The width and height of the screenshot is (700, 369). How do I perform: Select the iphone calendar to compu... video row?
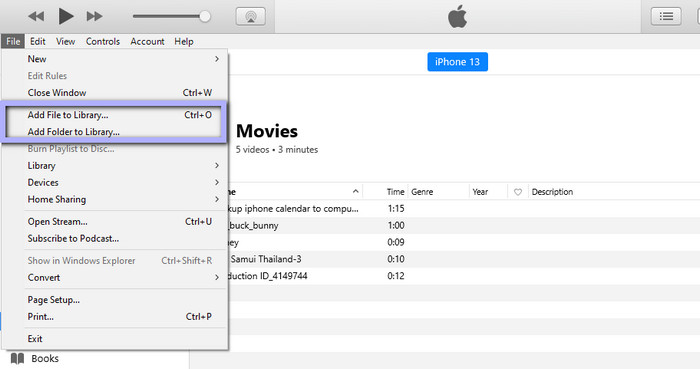tap(464, 209)
